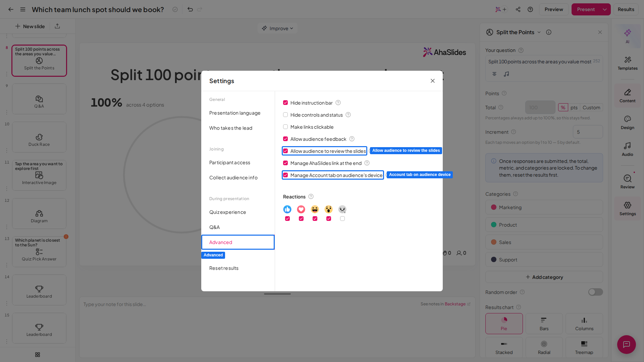Viewport: 644px width, 362px height.
Task: Click the Marketing category red color dot
Action: point(494,207)
